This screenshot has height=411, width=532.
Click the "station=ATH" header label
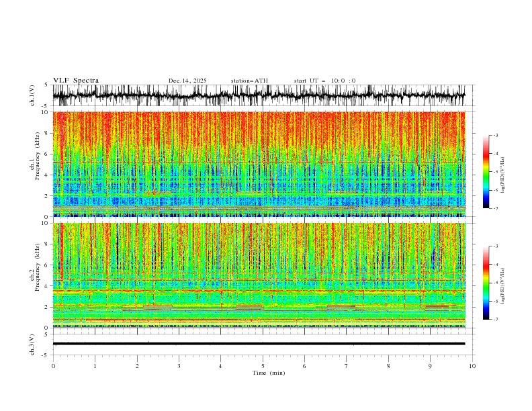[249, 81]
